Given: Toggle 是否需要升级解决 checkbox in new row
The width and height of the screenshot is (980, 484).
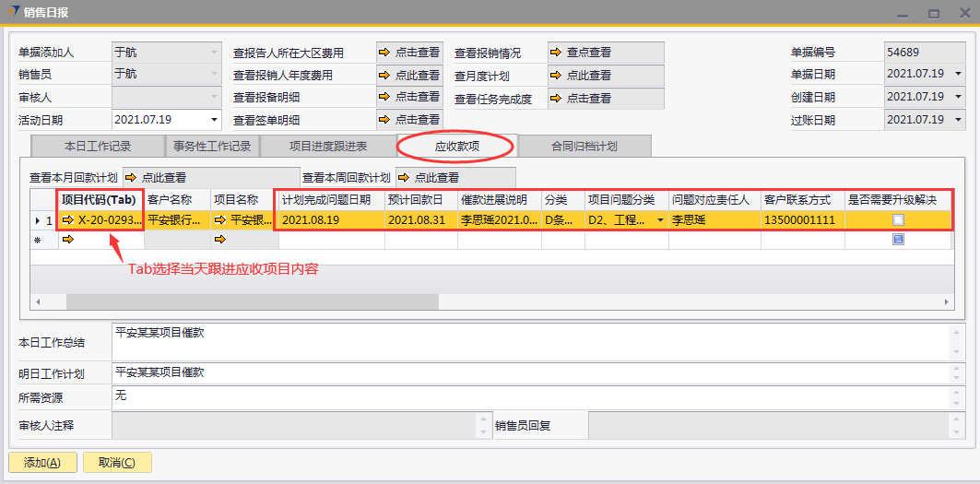Looking at the screenshot, I should (x=898, y=240).
